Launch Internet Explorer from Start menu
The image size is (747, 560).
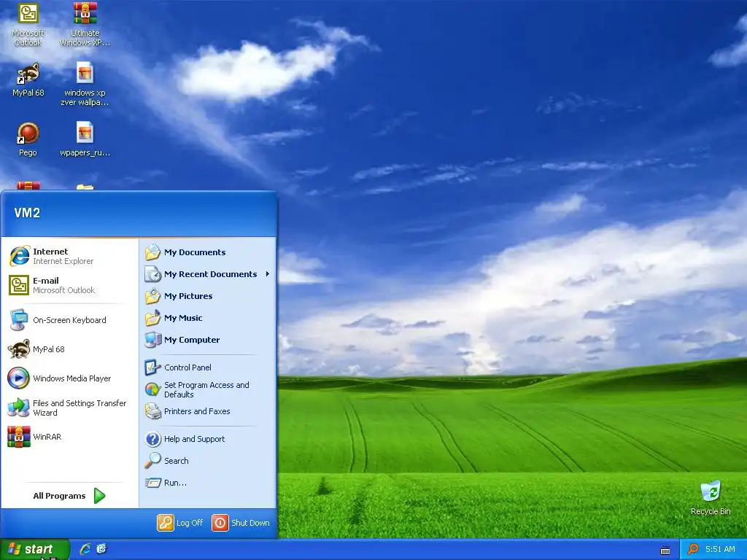pyautogui.click(x=69, y=256)
